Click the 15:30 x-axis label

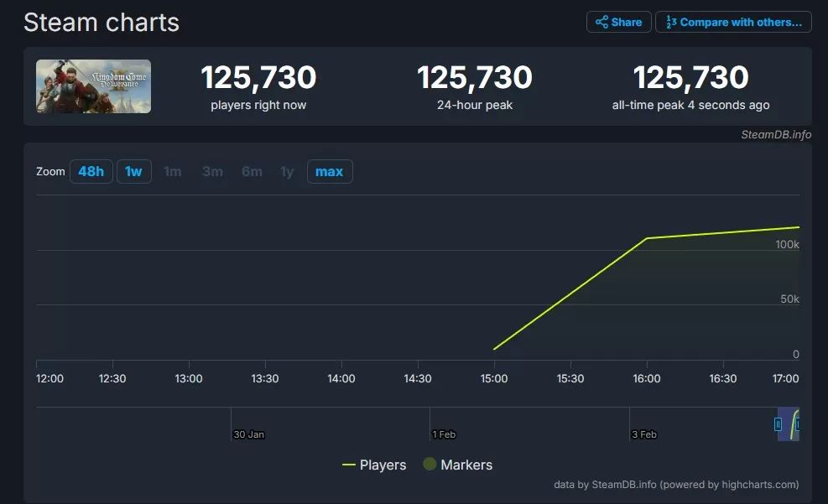[x=570, y=378]
